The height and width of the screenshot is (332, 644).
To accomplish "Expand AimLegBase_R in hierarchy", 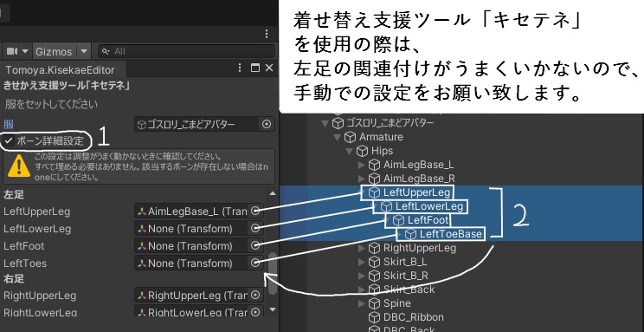I will (x=362, y=179).
